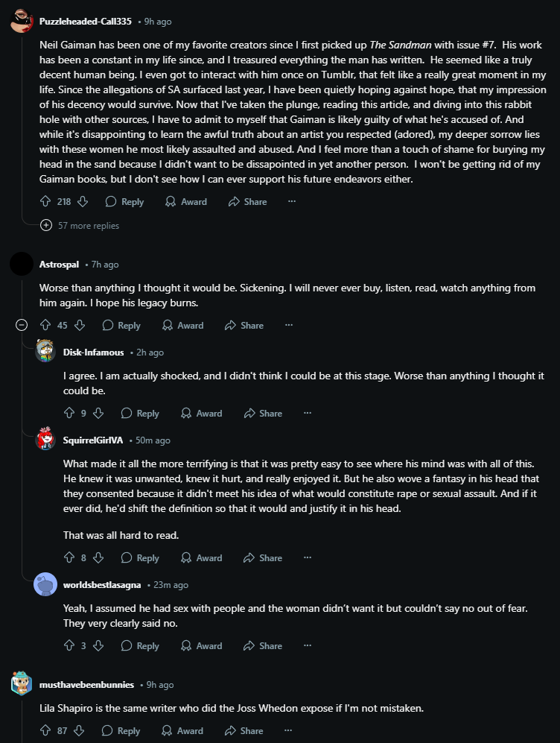Viewport: 560px width, 743px height.
Task: Downvote the Astrospal comment
Action: (80, 325)
